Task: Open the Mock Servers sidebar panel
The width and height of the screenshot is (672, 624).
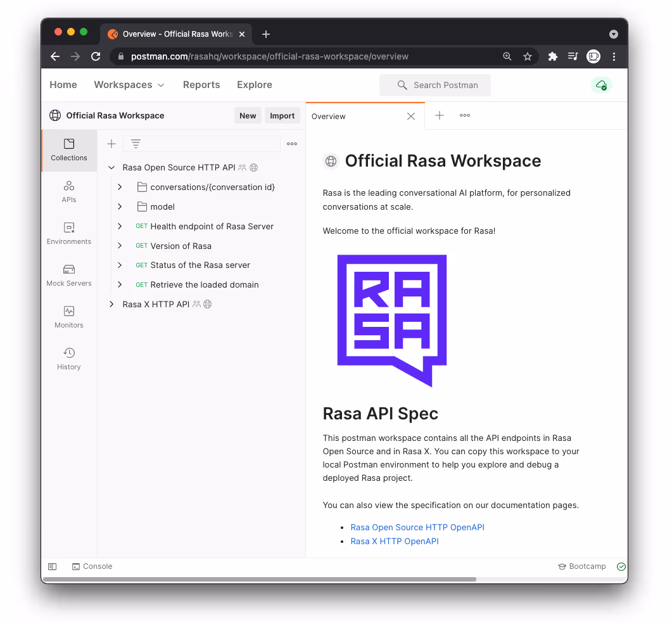Action: (x=69, y=276)
